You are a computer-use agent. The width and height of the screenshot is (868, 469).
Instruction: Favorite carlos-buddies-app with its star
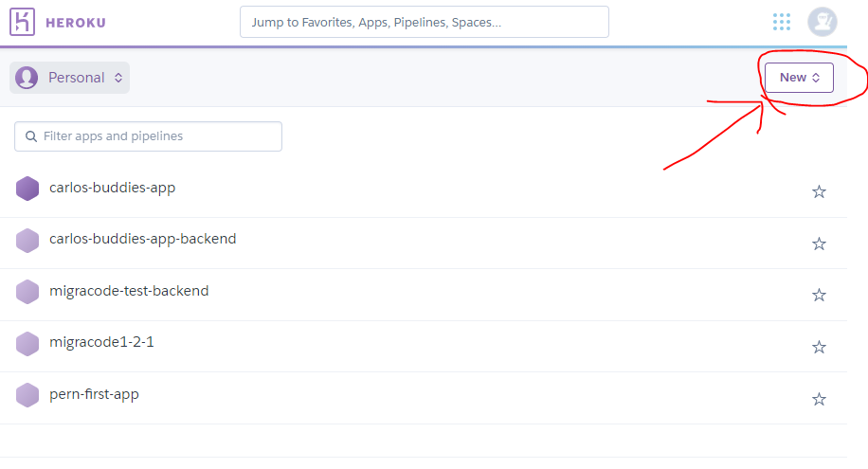pos(819,191)
